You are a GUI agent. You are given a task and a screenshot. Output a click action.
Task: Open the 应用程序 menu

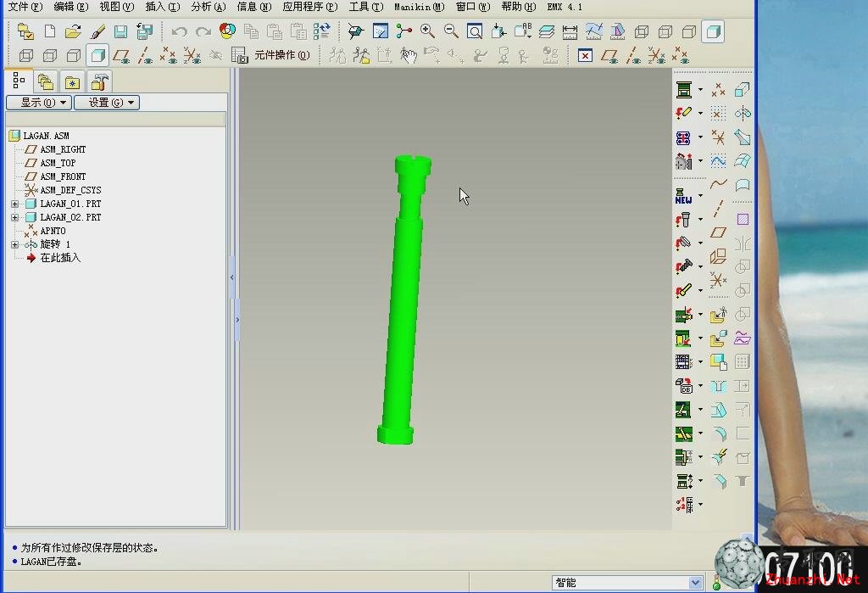[x=310, y=7]
